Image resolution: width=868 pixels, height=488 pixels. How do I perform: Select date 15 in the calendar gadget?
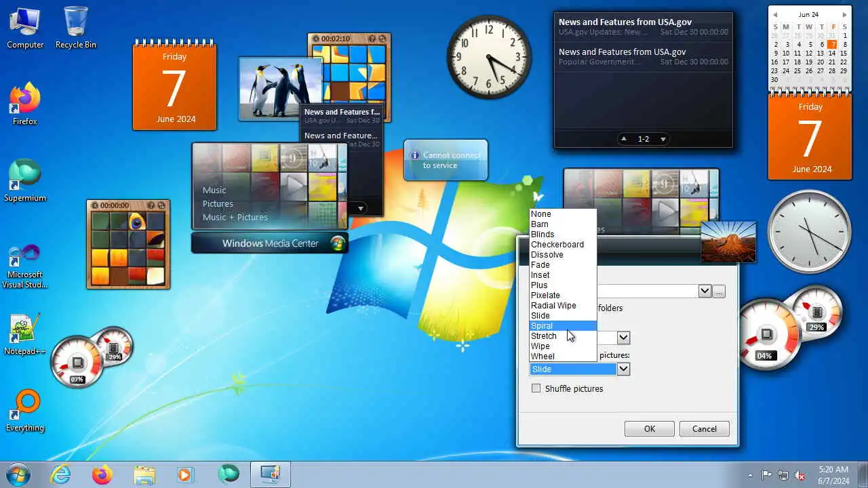(844, 53)
